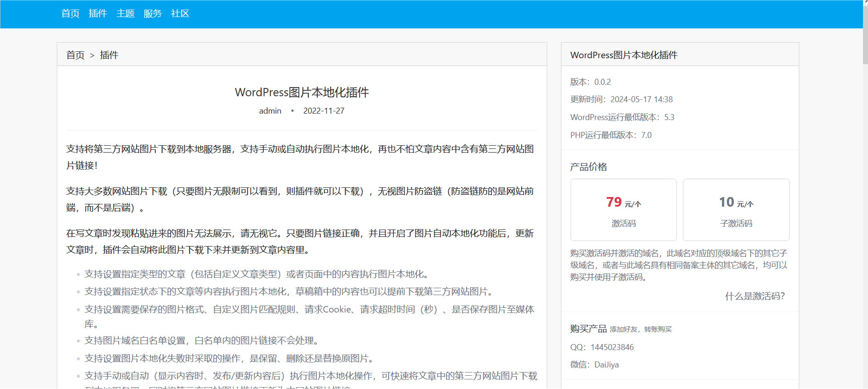868x389 pixels.
Task: Click the bullet about 指定状态下的文章
Action: [x=290, y=291]
